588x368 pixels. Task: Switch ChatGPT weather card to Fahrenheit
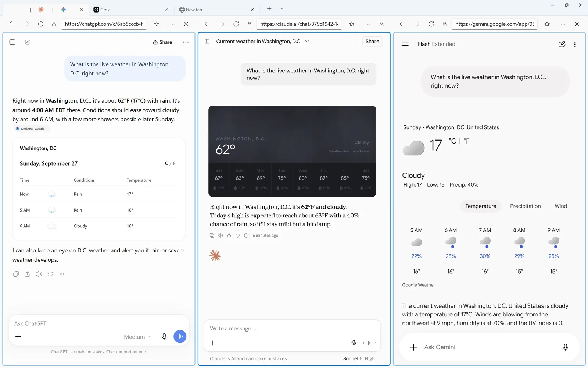tap(174, 163)
